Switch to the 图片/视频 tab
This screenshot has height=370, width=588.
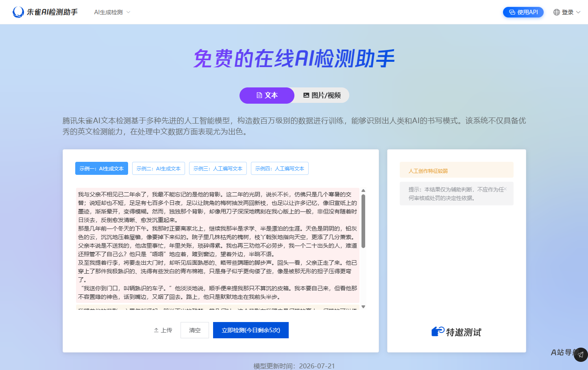(x=322, y=96)
